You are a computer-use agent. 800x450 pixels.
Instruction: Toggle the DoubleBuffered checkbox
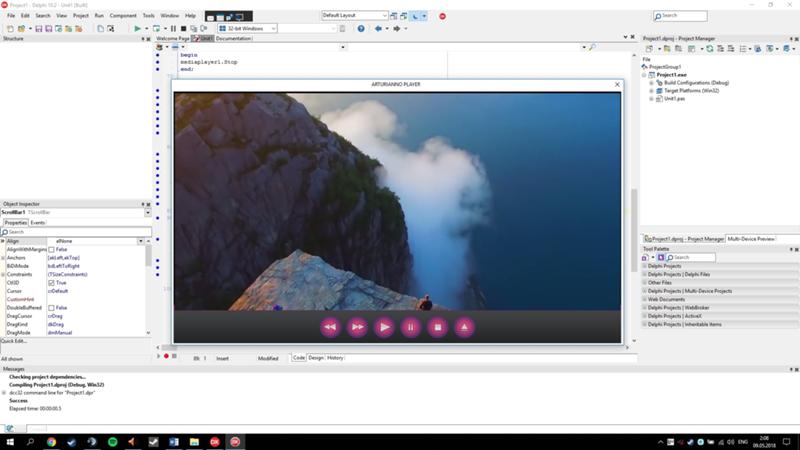click(51, 308)
